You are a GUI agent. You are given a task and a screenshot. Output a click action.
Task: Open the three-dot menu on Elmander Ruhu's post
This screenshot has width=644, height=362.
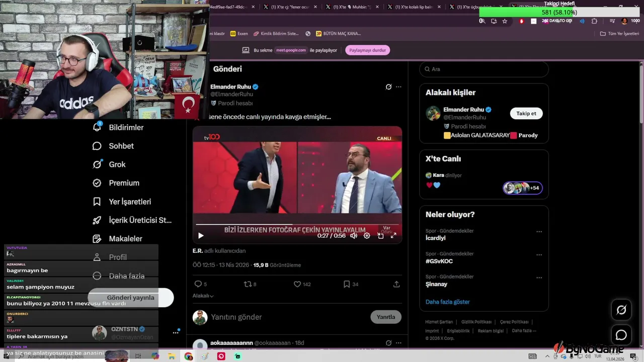[398, 86]
